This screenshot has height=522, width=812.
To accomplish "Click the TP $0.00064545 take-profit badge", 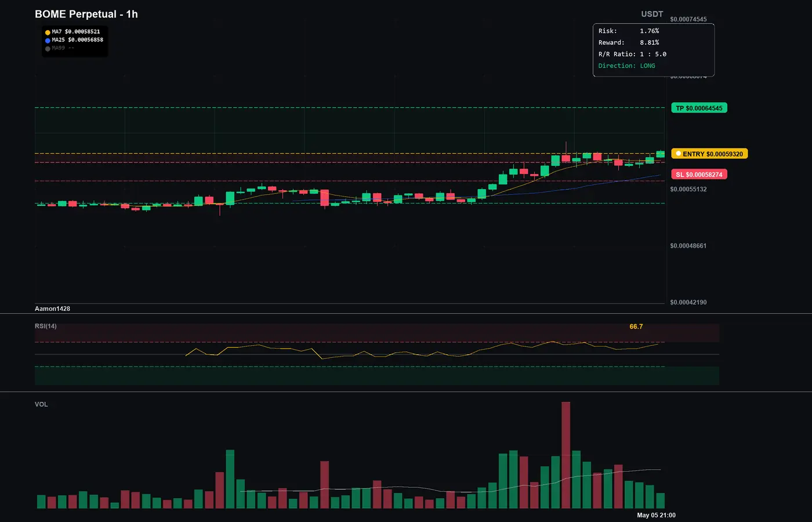I will coord(699,108).
